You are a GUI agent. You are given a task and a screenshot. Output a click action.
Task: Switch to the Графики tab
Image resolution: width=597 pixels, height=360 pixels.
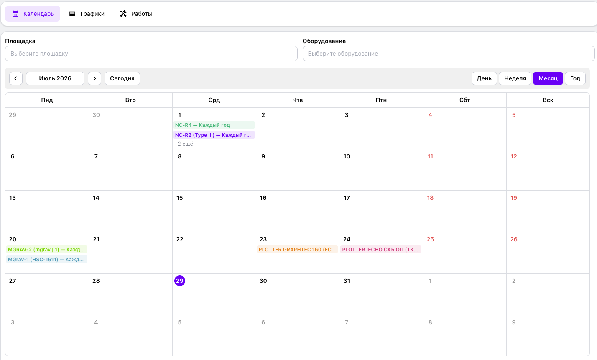(x=86, y=14)
